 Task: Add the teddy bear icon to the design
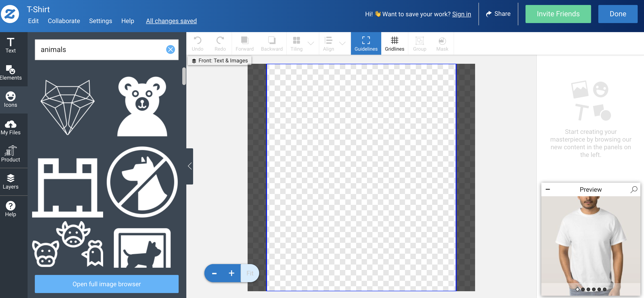[142, 106]
